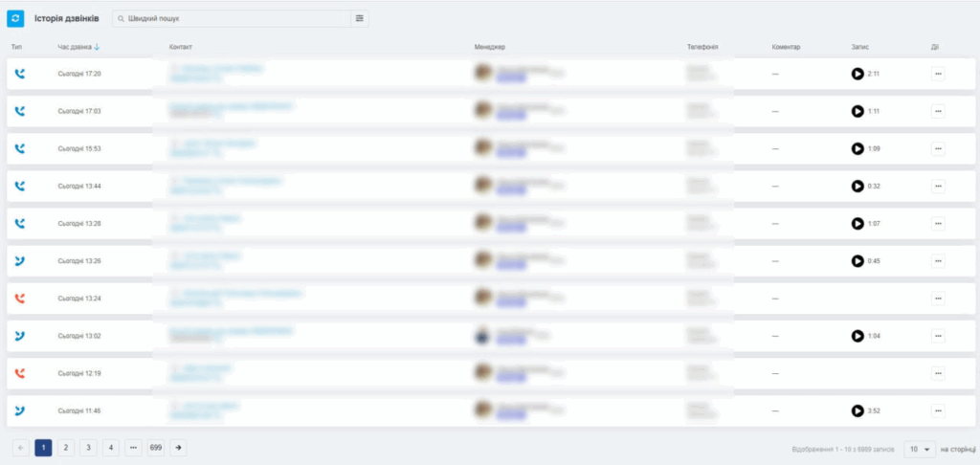This screenshot has height=465, width=980.
Task: Open the search filter settings icon
Action: pyautogui.click(x=359, y=18)
